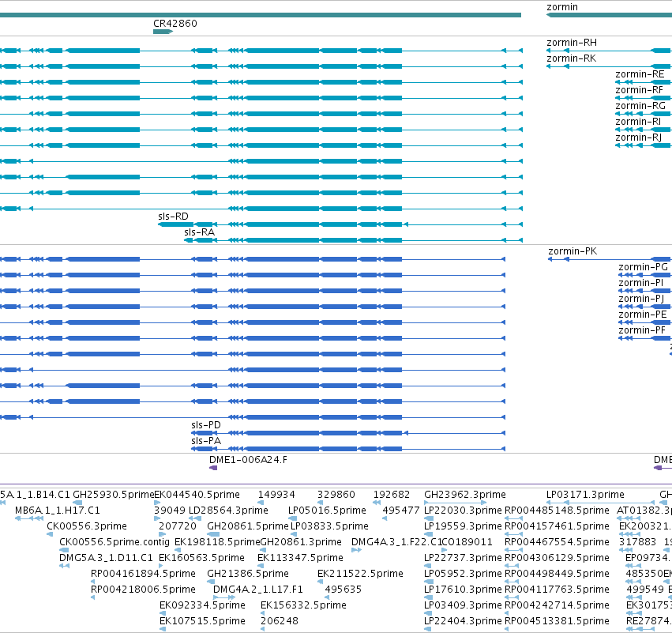Select the LP22404.3prime EST label

click(463, 622)
